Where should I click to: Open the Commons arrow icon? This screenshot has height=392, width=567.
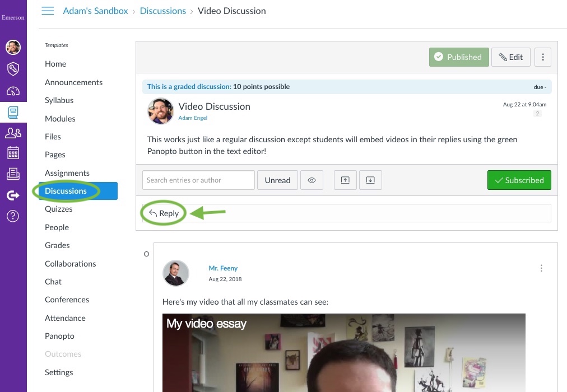point(13,195)
